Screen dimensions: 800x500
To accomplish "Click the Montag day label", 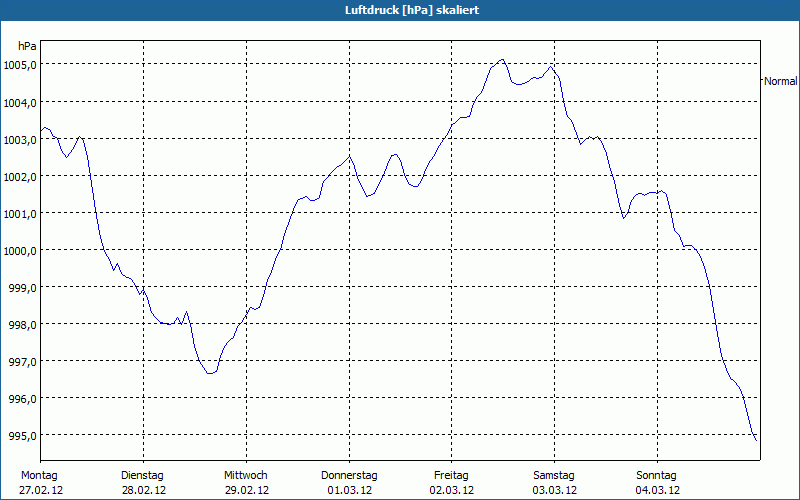I will pyautogui.click(x=39, y=476).
